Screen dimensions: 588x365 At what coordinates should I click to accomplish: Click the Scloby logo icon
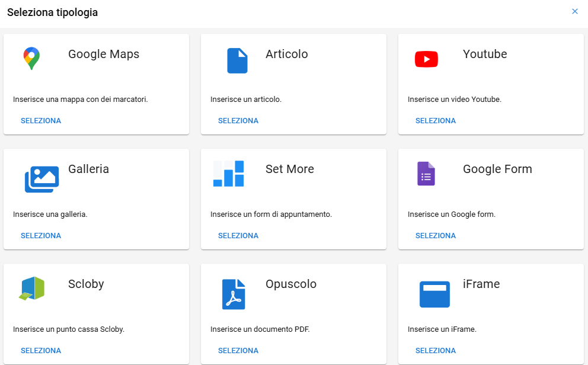pos(31,289)
